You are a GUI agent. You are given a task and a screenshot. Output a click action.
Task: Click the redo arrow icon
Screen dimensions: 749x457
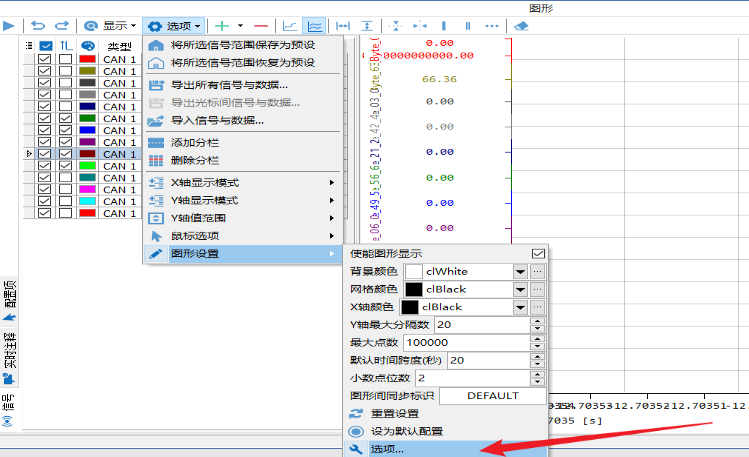[x=62, y=26]
